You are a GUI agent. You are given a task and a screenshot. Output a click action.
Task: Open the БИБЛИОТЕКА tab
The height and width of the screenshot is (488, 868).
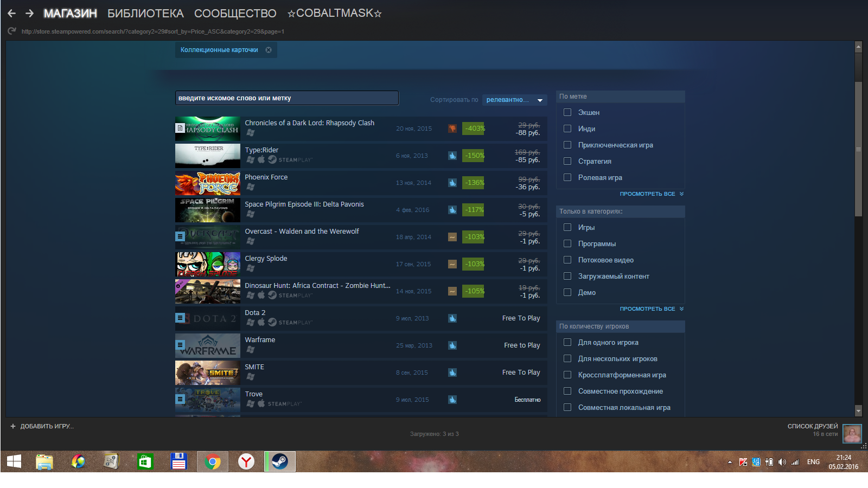pos(145,13)
